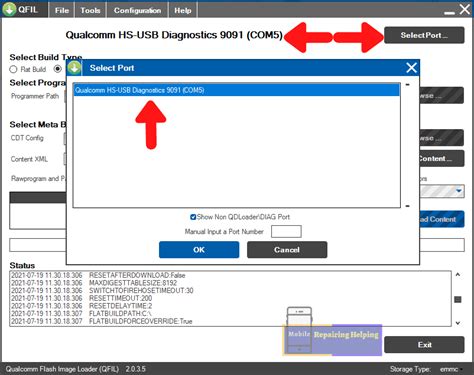
Task: Select the Flat Build radio button
Action: (13, 69)
